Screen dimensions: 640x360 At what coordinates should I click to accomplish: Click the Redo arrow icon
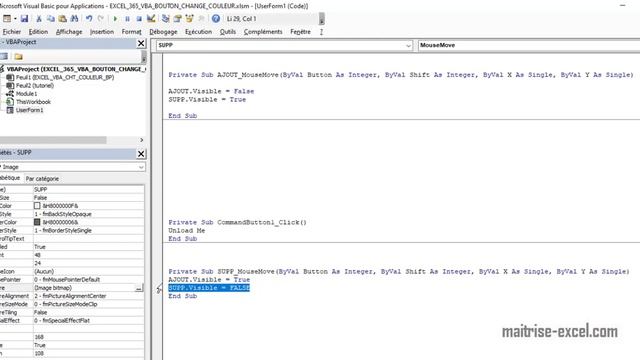(x=101, y=19)
